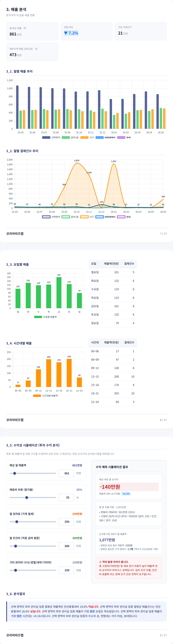
Task: Click help icon beside 배후지역 매출 (갈마1동)
Action: [x=36, y=49]
